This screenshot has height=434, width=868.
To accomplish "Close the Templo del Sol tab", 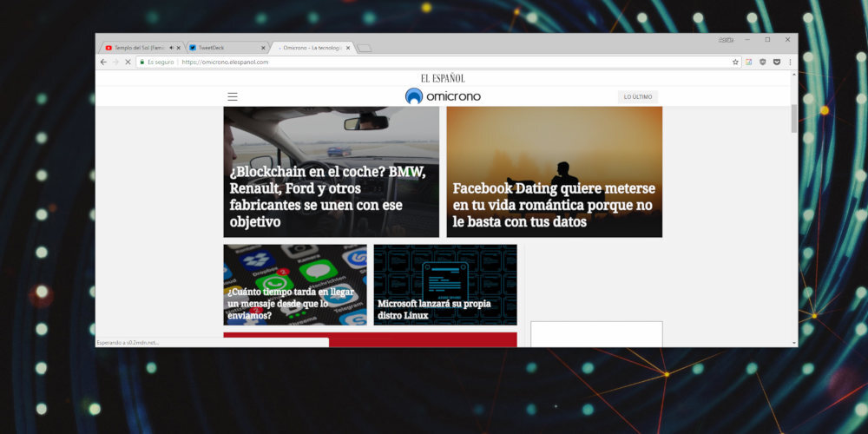I will point(178,48).
